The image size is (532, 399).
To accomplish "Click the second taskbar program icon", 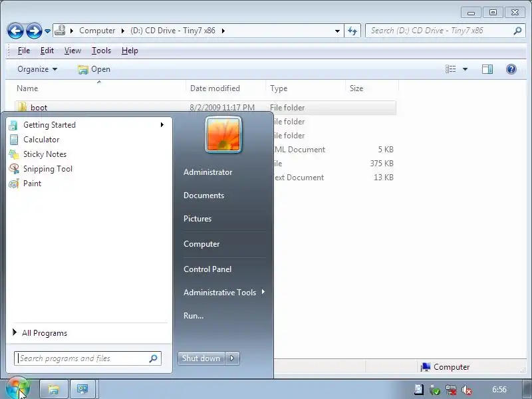I will click(x=82, y=389).
